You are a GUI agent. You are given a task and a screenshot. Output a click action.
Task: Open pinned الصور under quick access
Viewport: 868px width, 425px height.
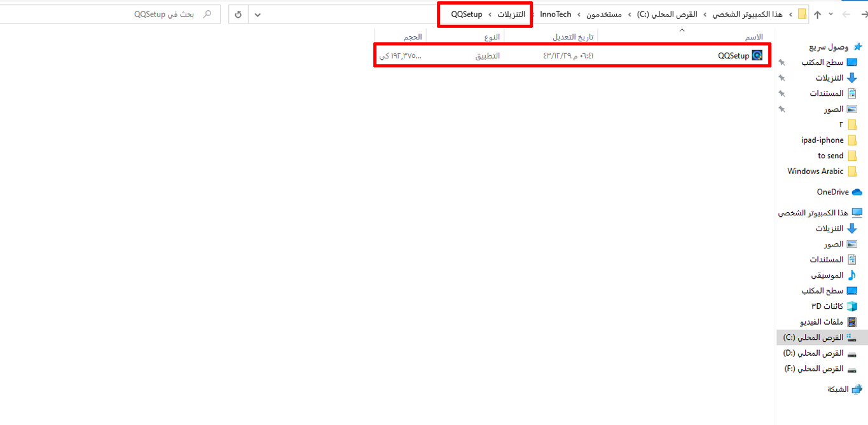[841, 109]
